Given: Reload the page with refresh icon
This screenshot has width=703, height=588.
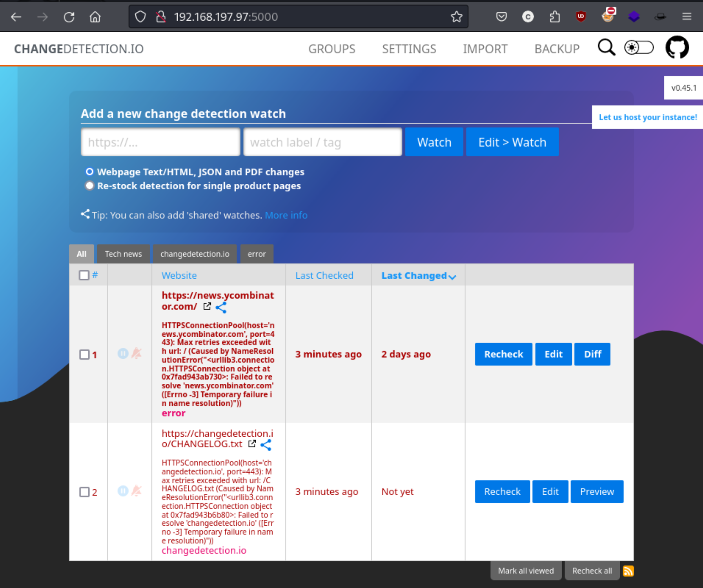Looking at the screenshot, I should pos(69,17).
